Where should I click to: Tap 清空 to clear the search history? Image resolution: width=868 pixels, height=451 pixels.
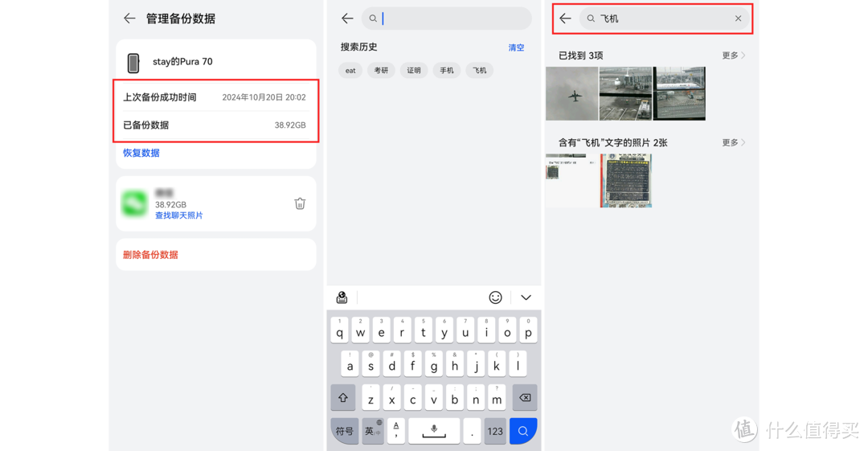coord(517,47)
